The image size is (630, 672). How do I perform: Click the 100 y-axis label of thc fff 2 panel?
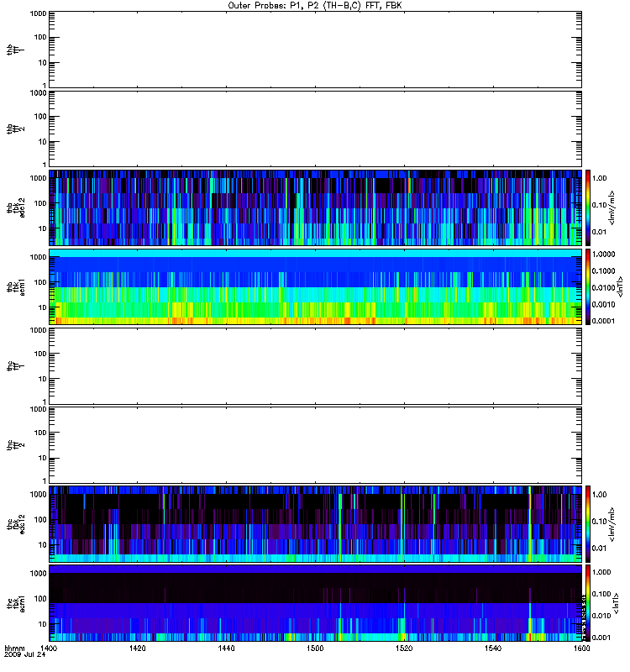tap(40, 433)
